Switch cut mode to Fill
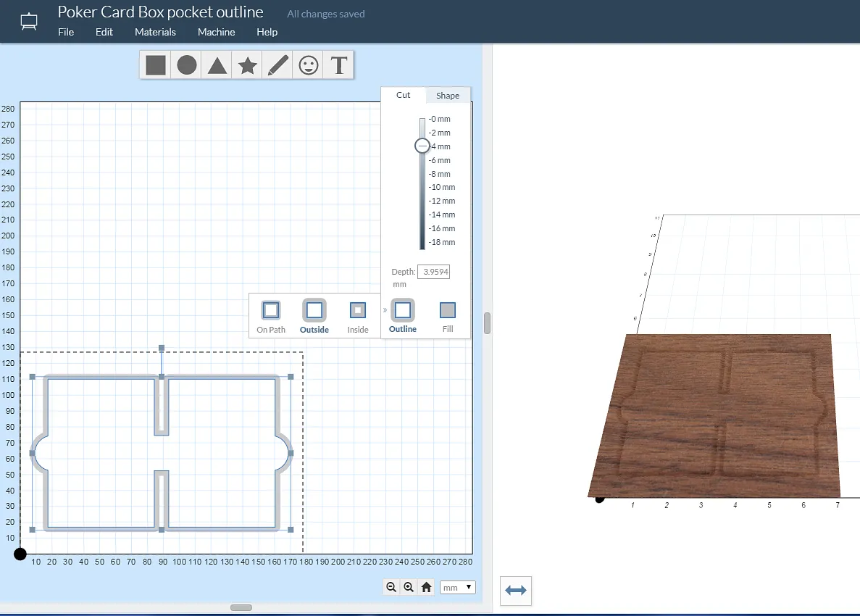The image size is (860, 616). point(448,311)
